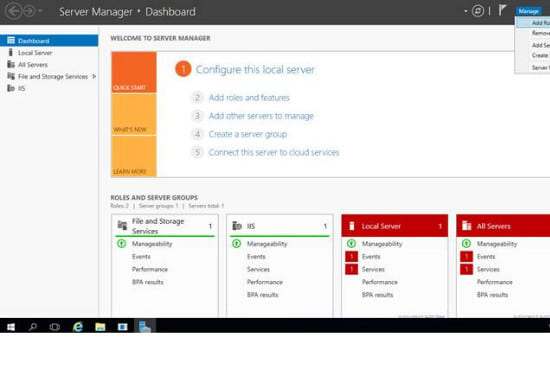
Task: Click Manageability status icon in Local Server tile
Action: tap(351, 243)
